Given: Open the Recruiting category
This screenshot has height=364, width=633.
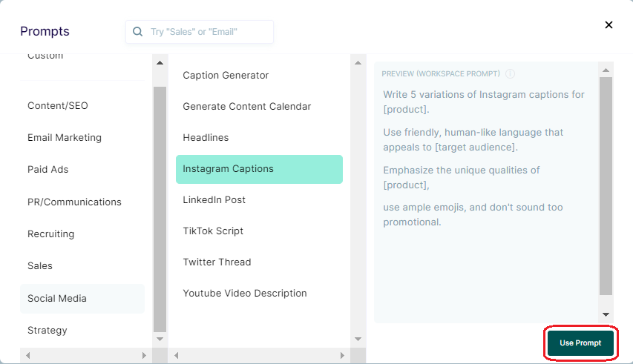Looking at the screenshot, I should point(51,234).
